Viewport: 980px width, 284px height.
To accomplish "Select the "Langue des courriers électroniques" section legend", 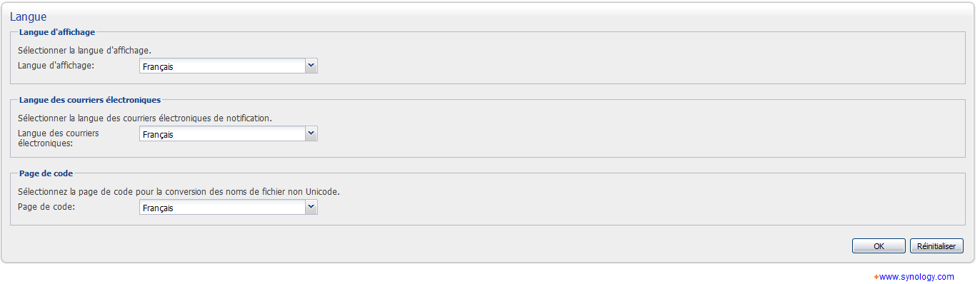I will coord(90,100).
